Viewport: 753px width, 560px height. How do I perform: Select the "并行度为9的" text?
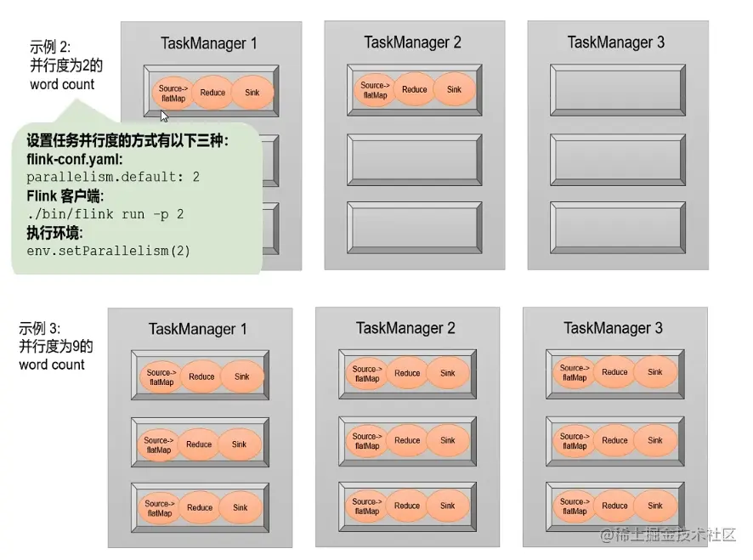tap(56, 346)
